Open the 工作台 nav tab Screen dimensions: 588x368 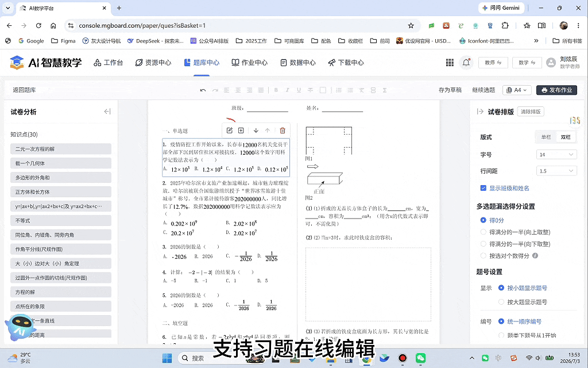(109, 63)
